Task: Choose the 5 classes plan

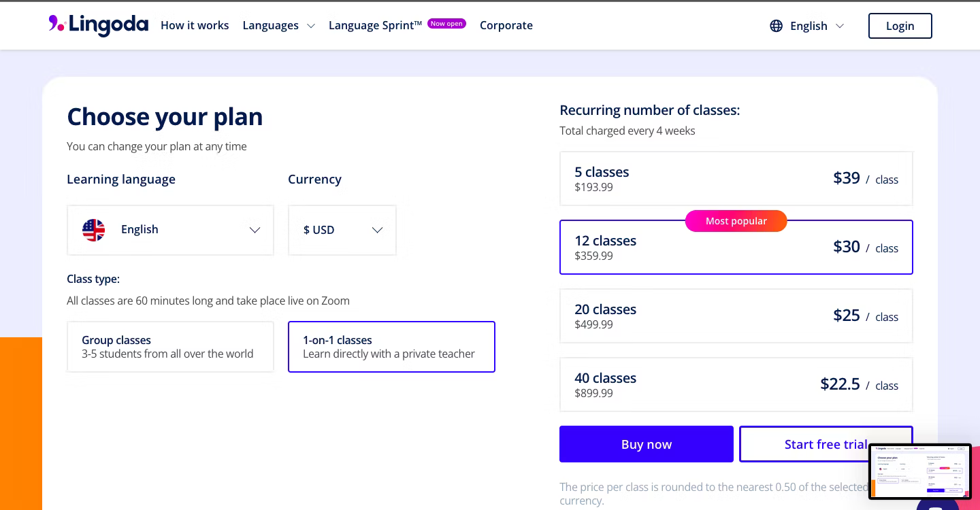Action: (736, 179)
